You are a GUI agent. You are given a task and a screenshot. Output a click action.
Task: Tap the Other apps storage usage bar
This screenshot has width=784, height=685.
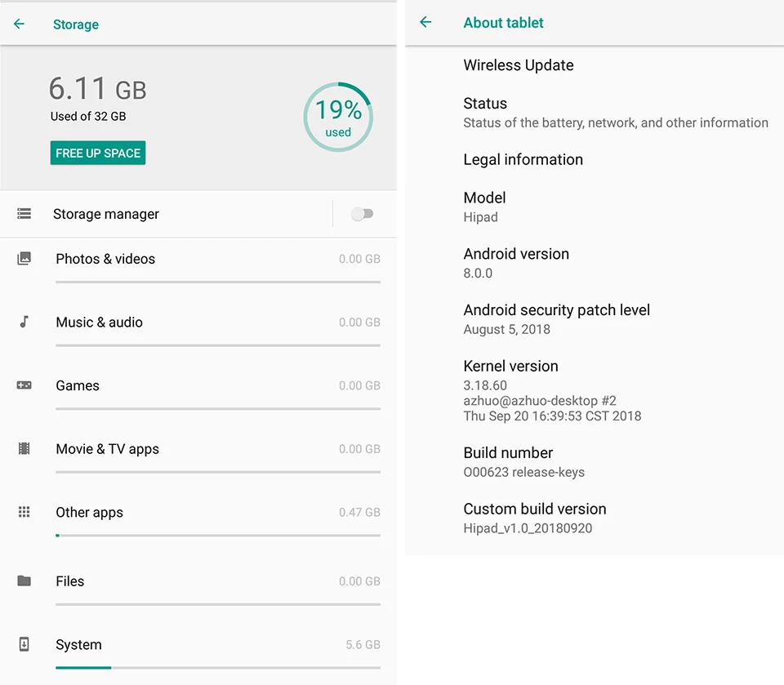[218, 536]
